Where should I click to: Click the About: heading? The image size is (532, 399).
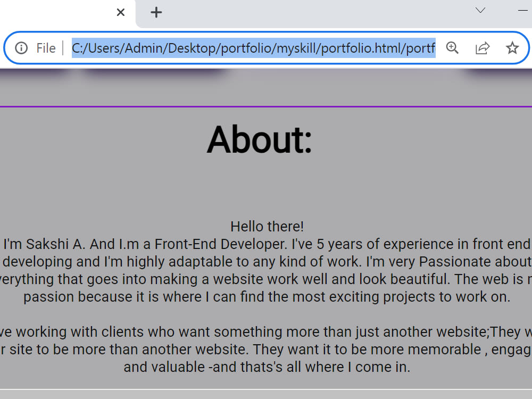click(x=259, y=139)
